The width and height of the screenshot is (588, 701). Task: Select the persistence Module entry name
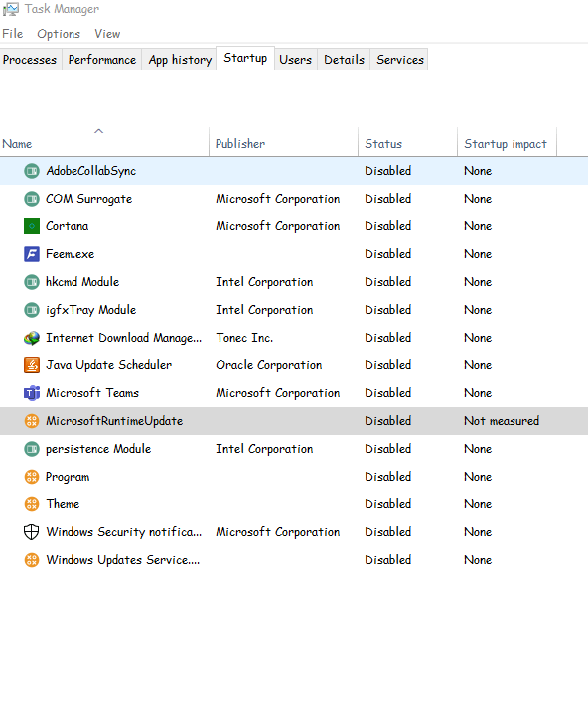point(98,449)
